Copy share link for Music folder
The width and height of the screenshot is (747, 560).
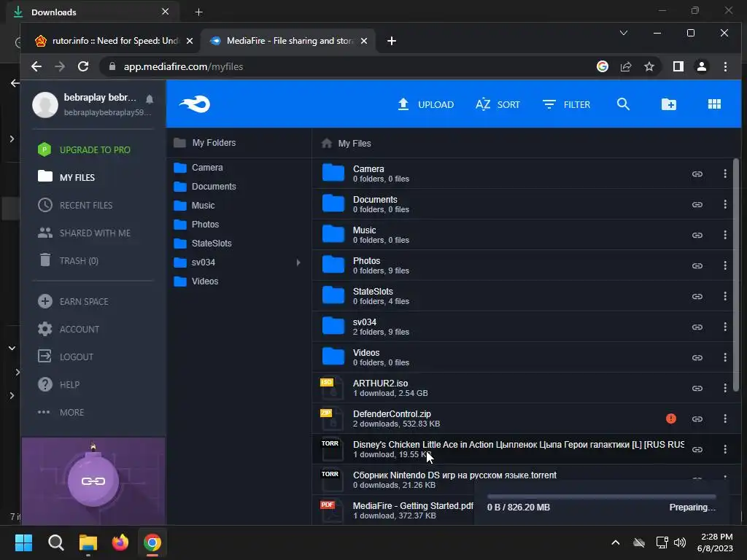(x=697, y=236)
